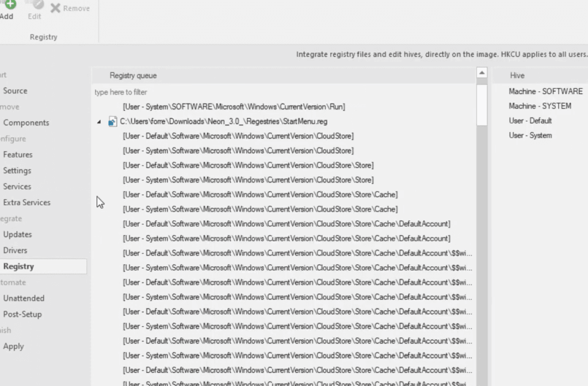588x386 pixels.
Task: Select the Machine - SYSTEM hive
Action: tap(540, 106)
